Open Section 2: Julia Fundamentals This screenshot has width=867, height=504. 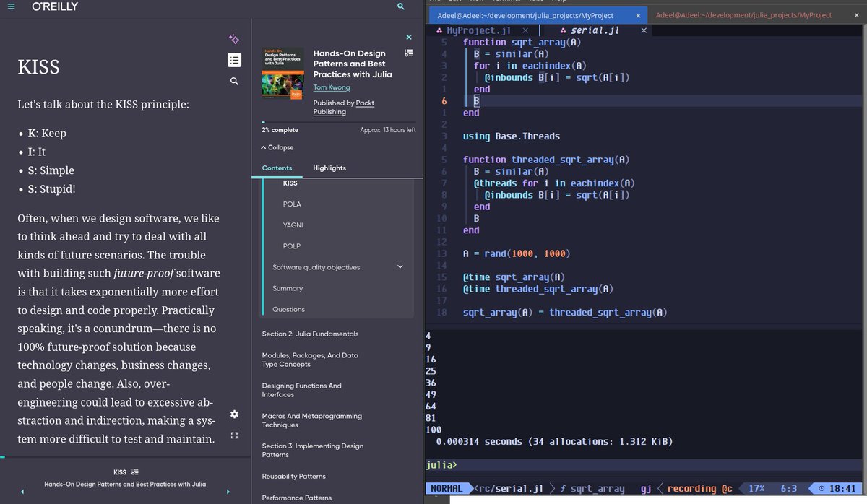[x=310, y=334]
